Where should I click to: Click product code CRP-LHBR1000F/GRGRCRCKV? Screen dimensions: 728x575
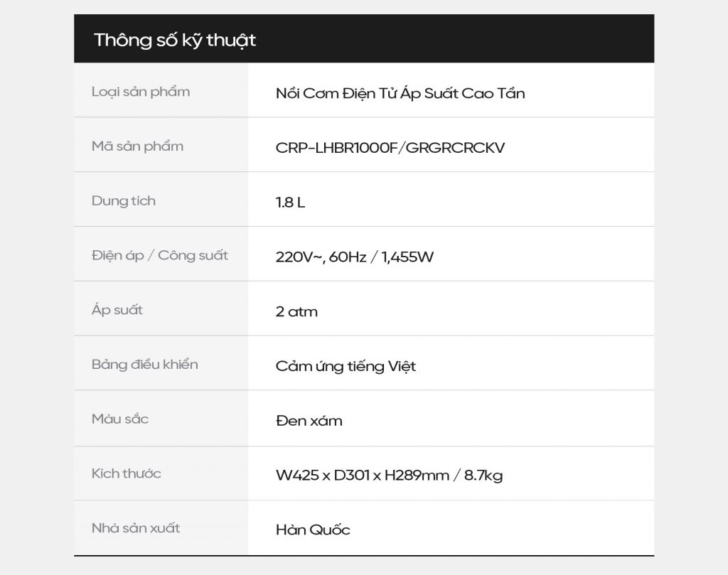[390, 148]
